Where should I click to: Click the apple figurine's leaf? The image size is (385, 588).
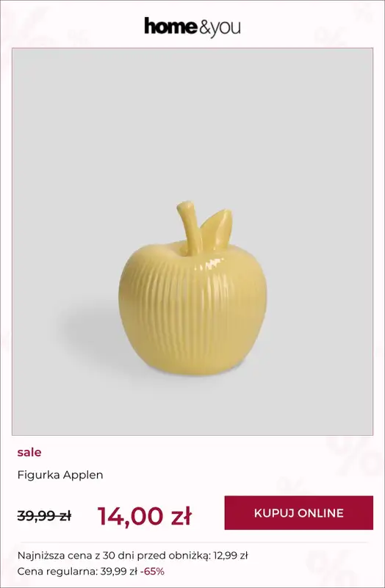(x=216, y=228)
